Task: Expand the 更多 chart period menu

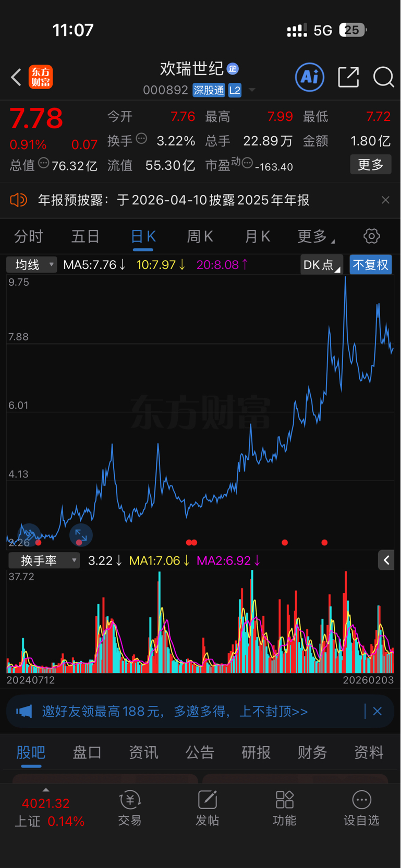Action: pos(316,237)
